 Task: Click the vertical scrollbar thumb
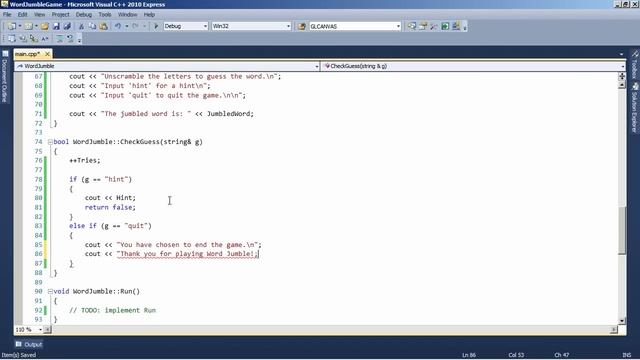pos(622,230)
